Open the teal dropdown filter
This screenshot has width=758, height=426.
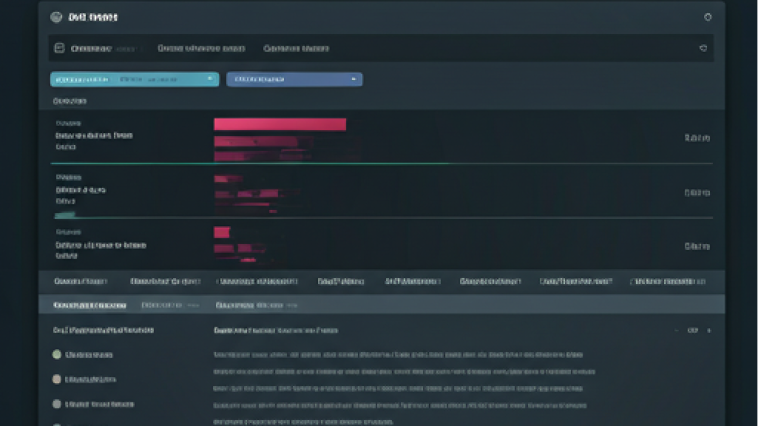[x=134, y=79]
